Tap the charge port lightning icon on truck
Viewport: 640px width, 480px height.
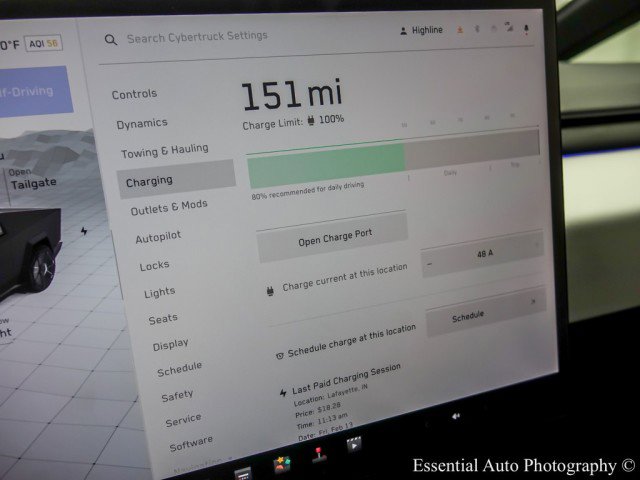[x=84, y=231]
